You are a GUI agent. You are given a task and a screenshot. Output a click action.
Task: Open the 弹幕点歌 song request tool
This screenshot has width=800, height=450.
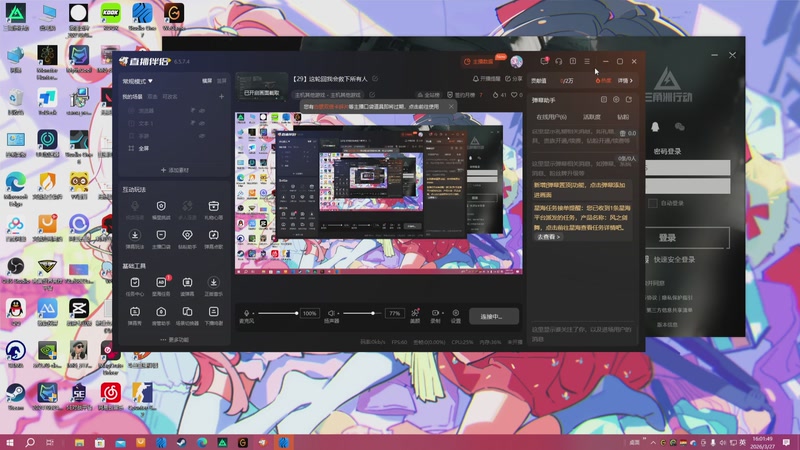tap(213, 239)
